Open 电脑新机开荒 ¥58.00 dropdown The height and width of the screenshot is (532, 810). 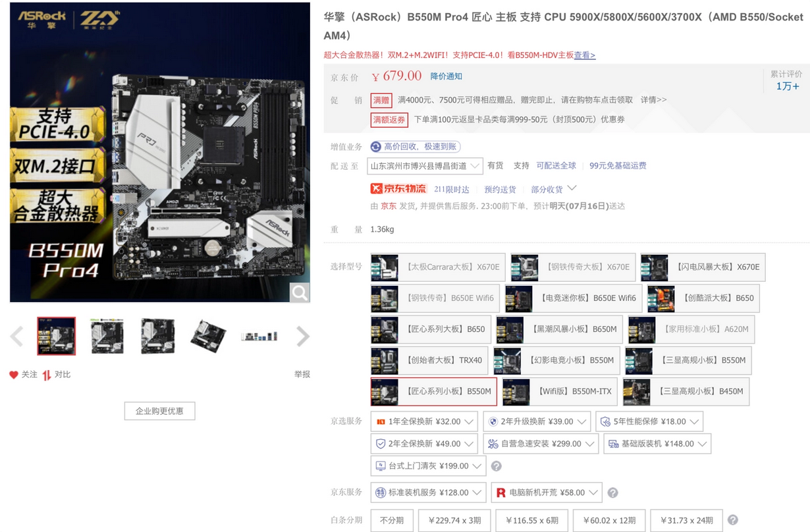(x=547, y=492)
